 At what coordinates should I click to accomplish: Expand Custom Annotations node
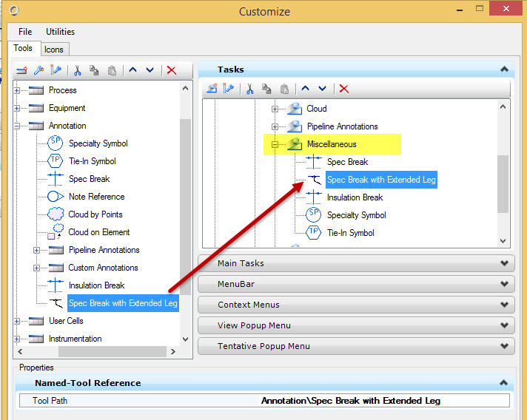(x=36, y=268)
